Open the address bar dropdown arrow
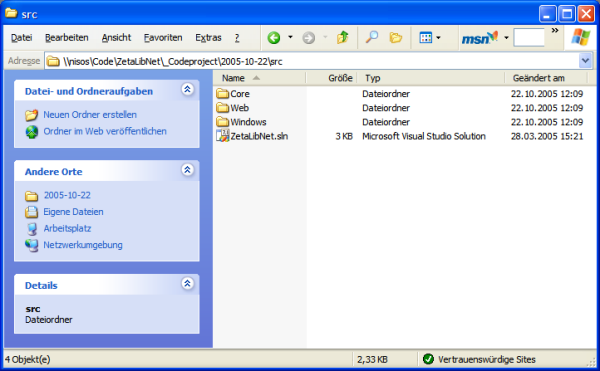This screenshot has width=600, height=371. coord(585,61)
